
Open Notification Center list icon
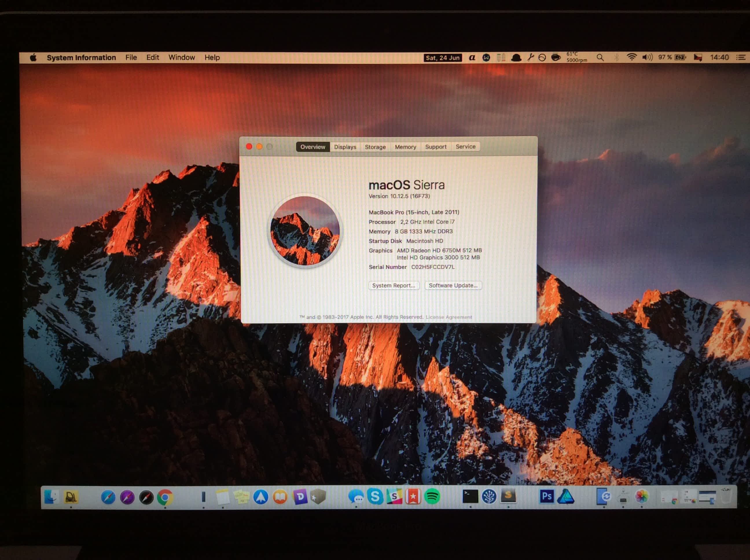point(741,58)
